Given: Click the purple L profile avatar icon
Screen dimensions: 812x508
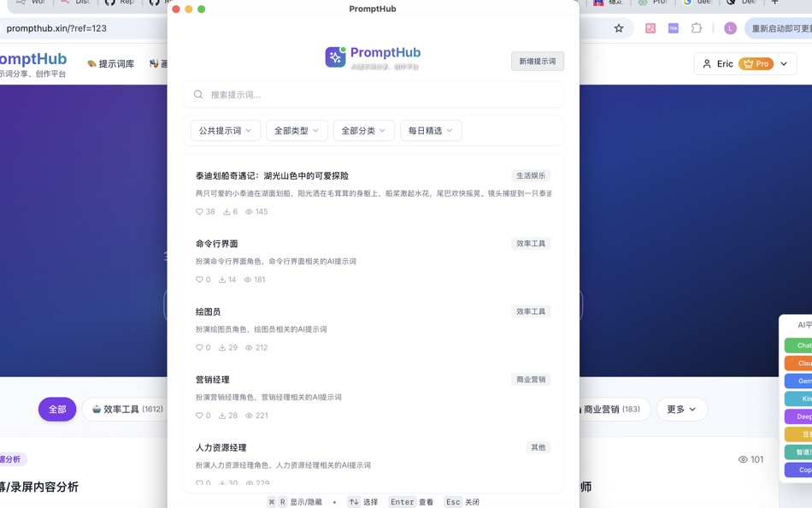Looking at the screenshot, I should coord(728,28).
